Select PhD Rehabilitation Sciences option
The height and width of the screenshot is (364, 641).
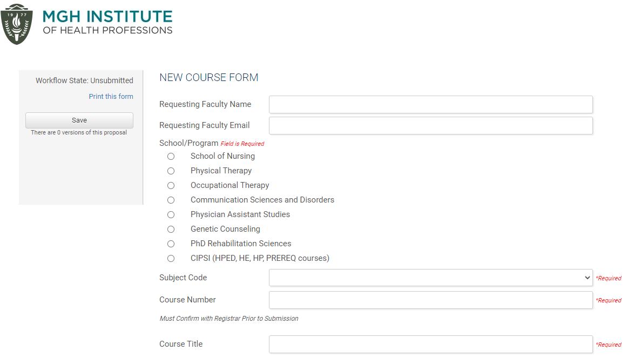pyautogui.click(x=171, y=244)
